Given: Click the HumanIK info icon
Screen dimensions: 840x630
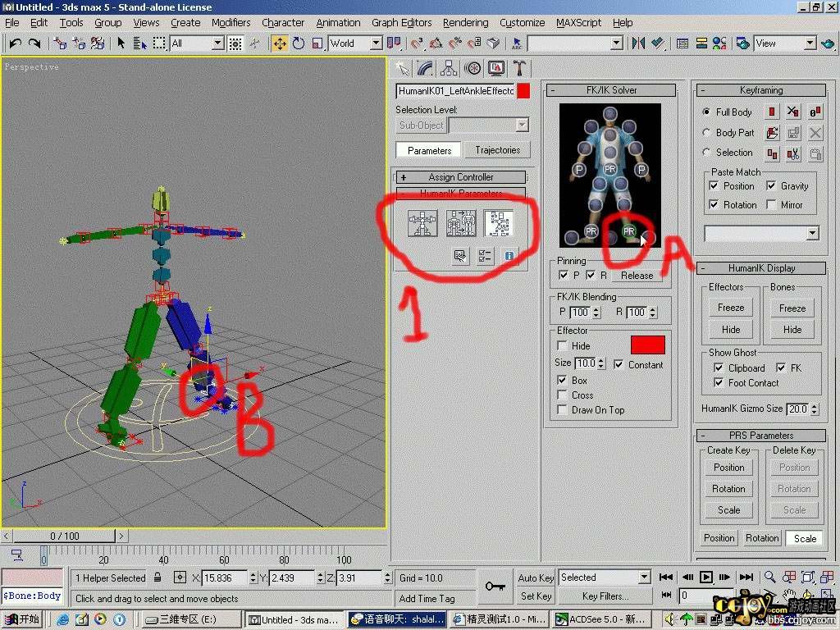Looking at the screenshot, I should 509,256.
